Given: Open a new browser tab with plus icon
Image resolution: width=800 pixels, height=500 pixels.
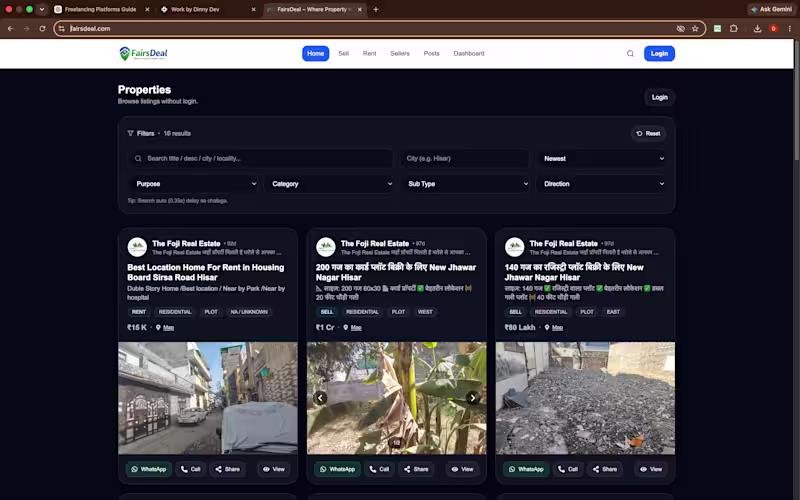Looking at the screenshot, I should [x=376, y=9].
